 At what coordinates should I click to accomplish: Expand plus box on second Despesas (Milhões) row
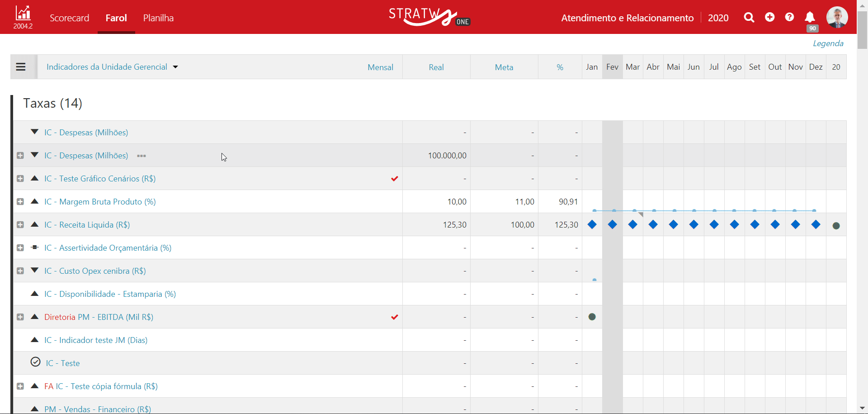tap(20, 156)
